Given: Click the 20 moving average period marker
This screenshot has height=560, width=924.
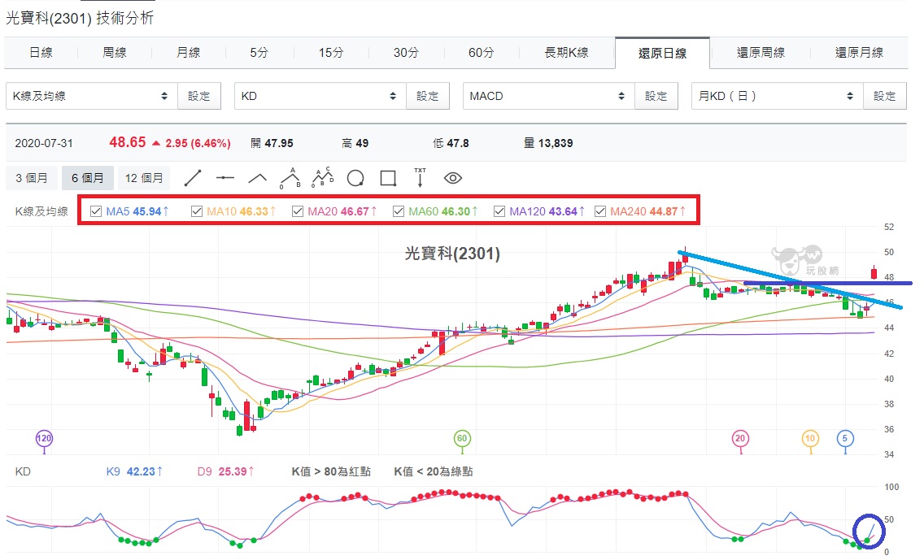Looking at the screenshot, I should pyautogui.click(x=740, y=438).
